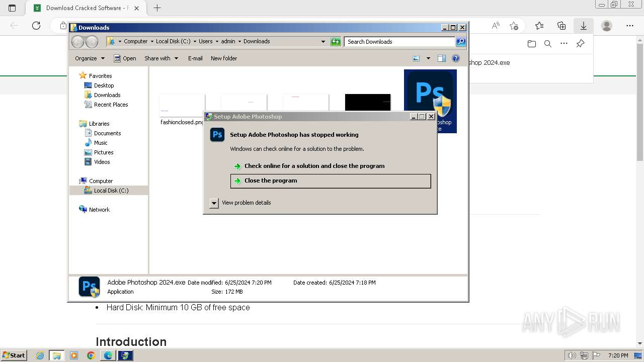Open more options in downloads flyout
Screen dimensions: 644x362
564,44
